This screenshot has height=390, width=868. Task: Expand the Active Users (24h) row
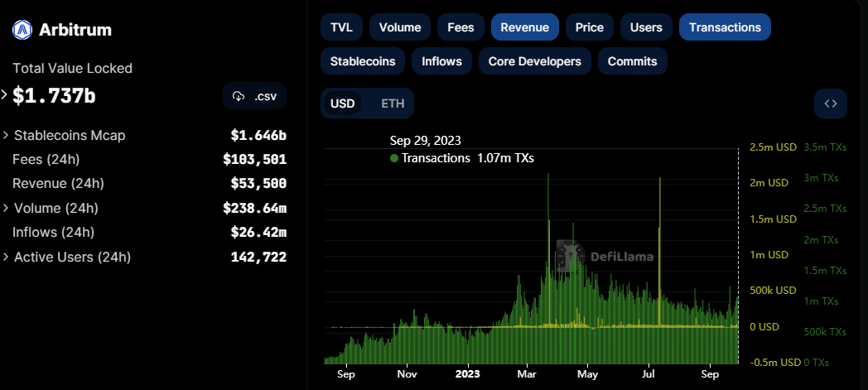point(7,257)
